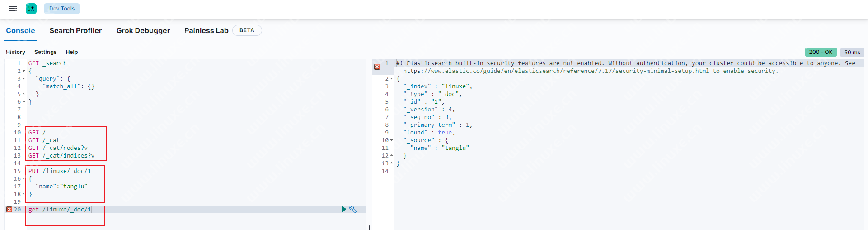This screenshot has width=868, height=230.
Task: Toggle fold arrow at editor line 18
Action: coord(24,194)
